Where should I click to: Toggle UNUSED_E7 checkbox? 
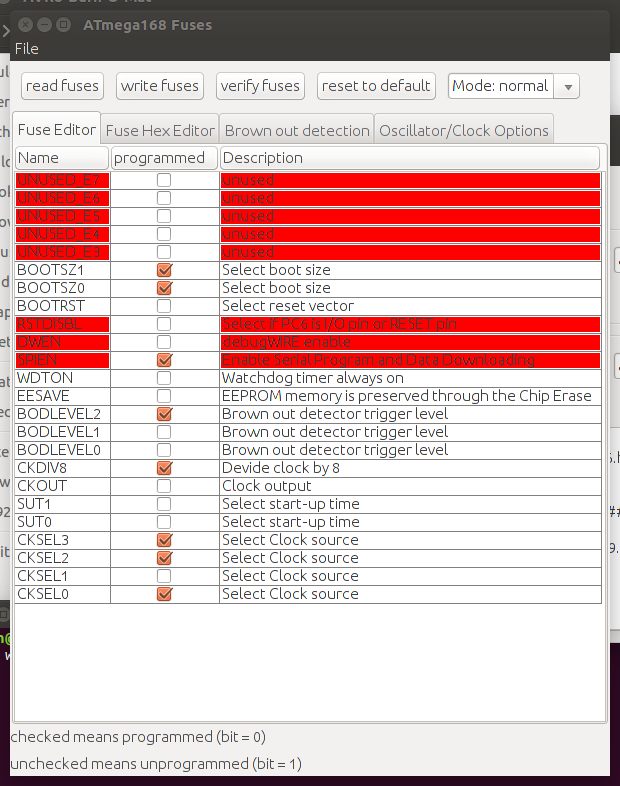coord(164,180)
